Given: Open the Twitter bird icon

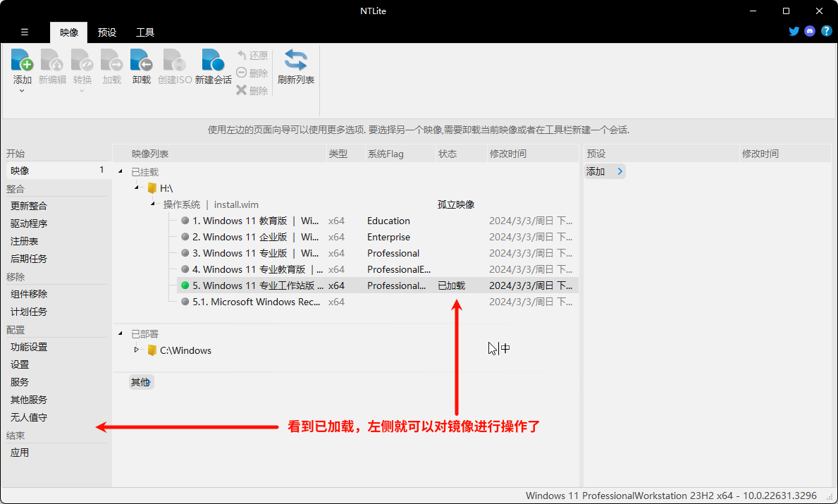Looking at the screenshot, I should pos(794,31).
